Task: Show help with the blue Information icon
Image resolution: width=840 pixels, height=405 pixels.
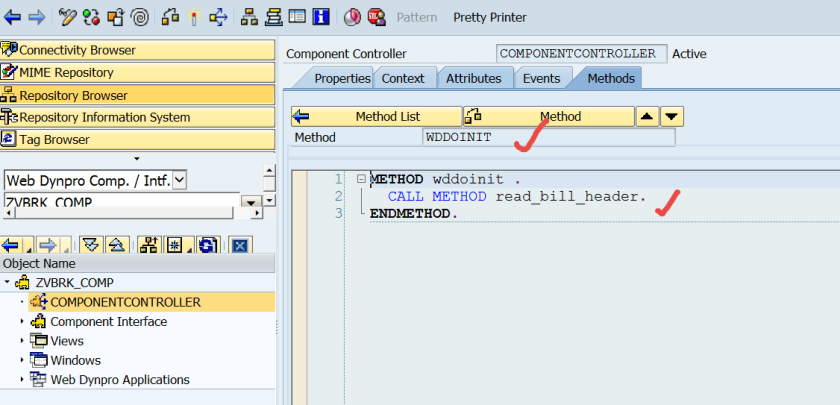Action: coord(320,17)
